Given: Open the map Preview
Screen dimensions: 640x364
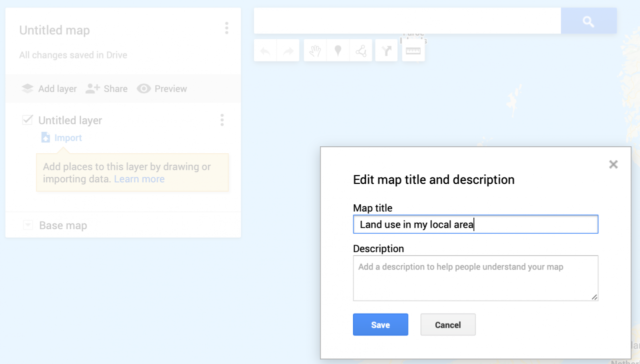Looking at the screenshot, I should (x=162, y=89).
